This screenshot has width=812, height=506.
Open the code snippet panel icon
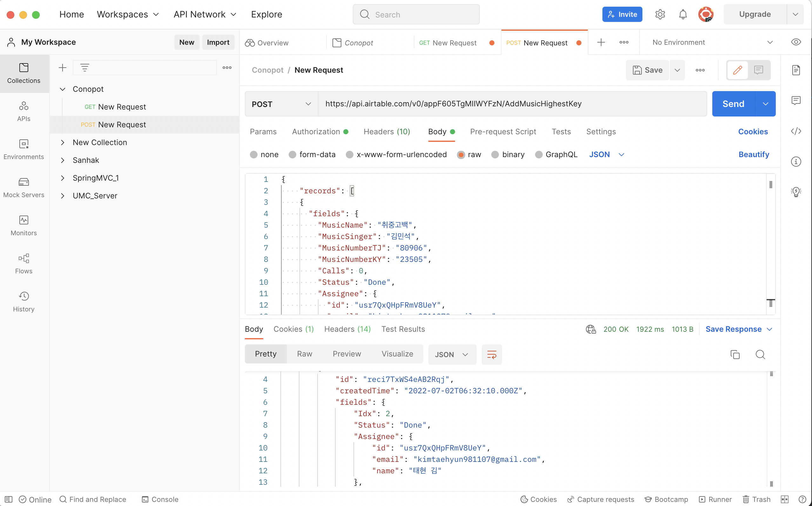796,131
